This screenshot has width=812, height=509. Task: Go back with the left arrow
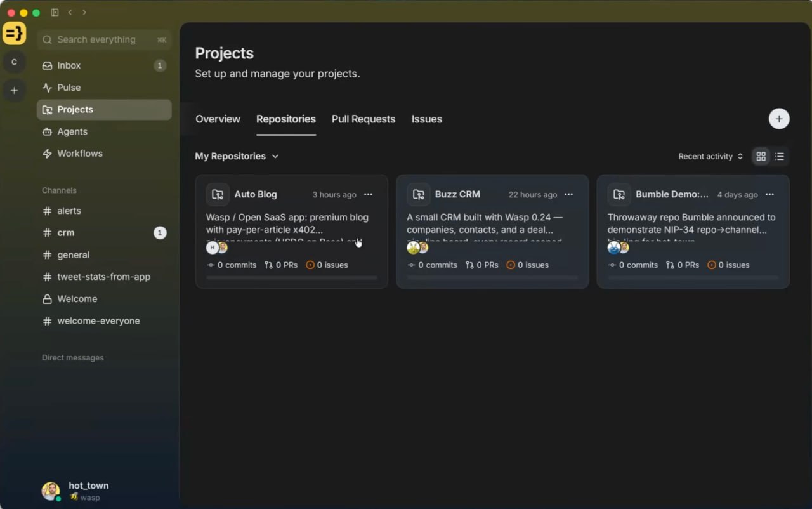tap(70, 12)
